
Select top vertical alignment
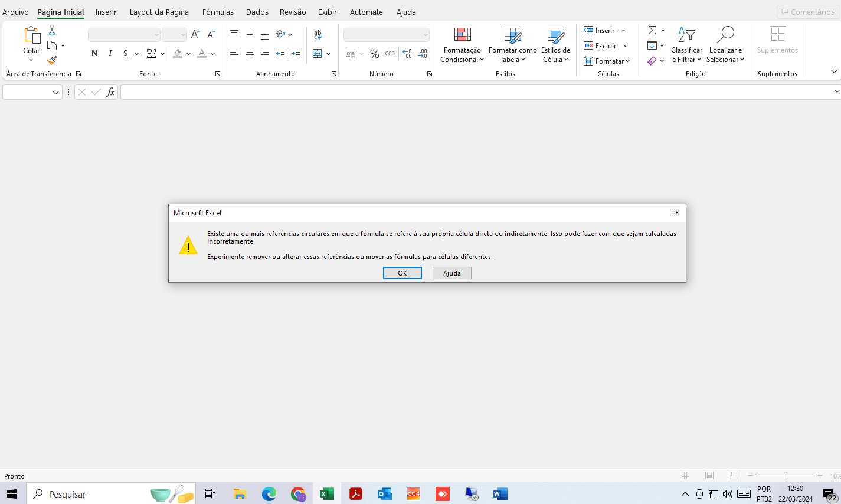coord(234,35)
